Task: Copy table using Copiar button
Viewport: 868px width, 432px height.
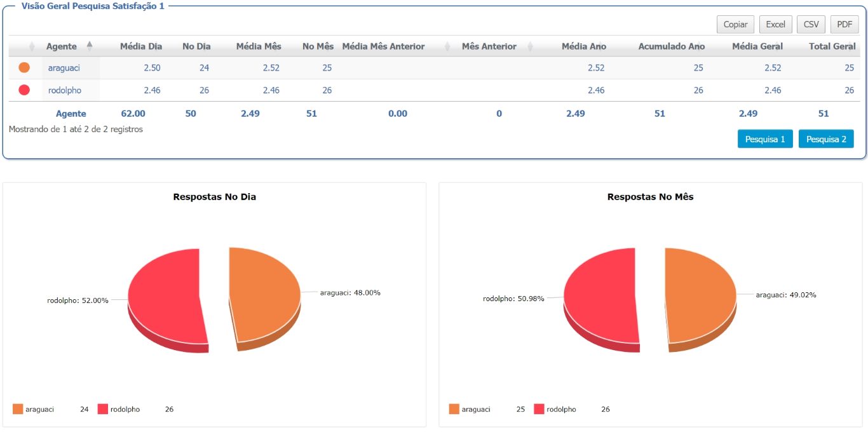Action: tap(735, 24)
